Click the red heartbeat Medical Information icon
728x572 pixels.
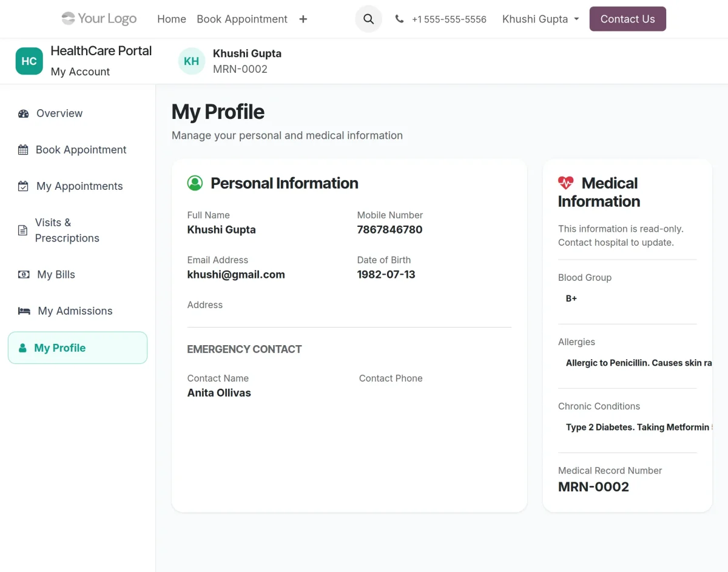[x=565, y=183]
